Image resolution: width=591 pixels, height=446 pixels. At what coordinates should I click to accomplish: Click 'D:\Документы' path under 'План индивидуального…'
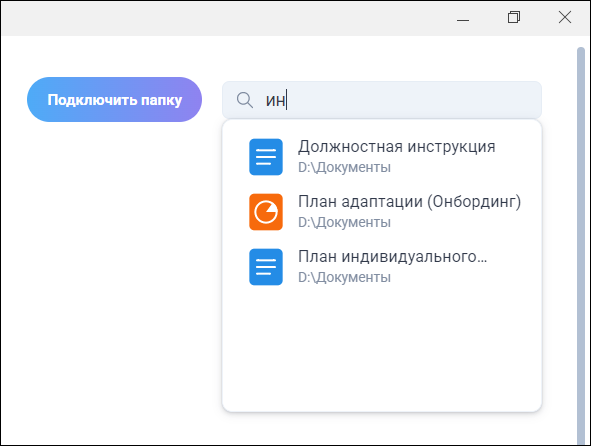pyautogui.click(x=344, y=277)
